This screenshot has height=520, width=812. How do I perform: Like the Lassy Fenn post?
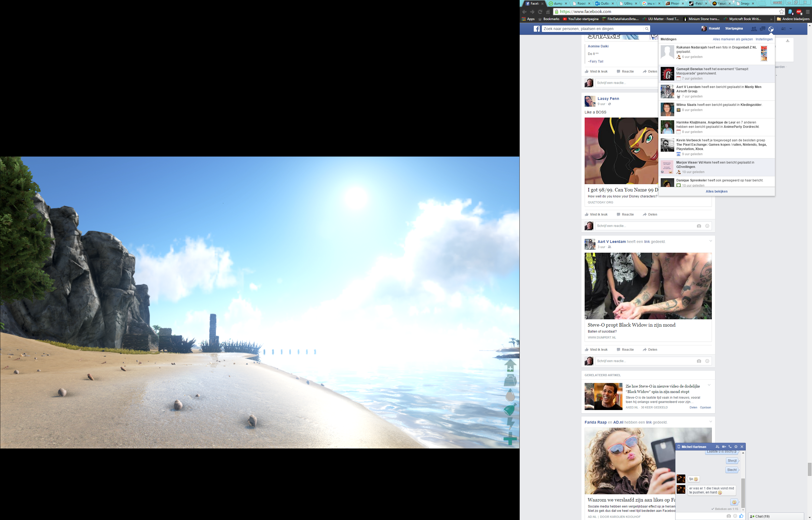[x=597, y=214]
